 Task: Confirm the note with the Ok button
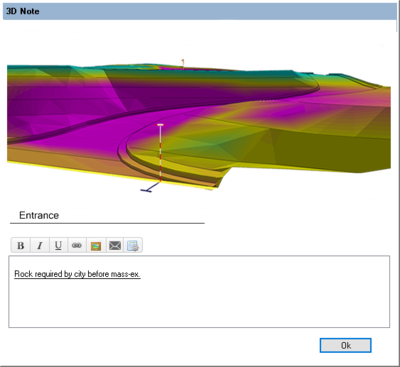(345, 345)
